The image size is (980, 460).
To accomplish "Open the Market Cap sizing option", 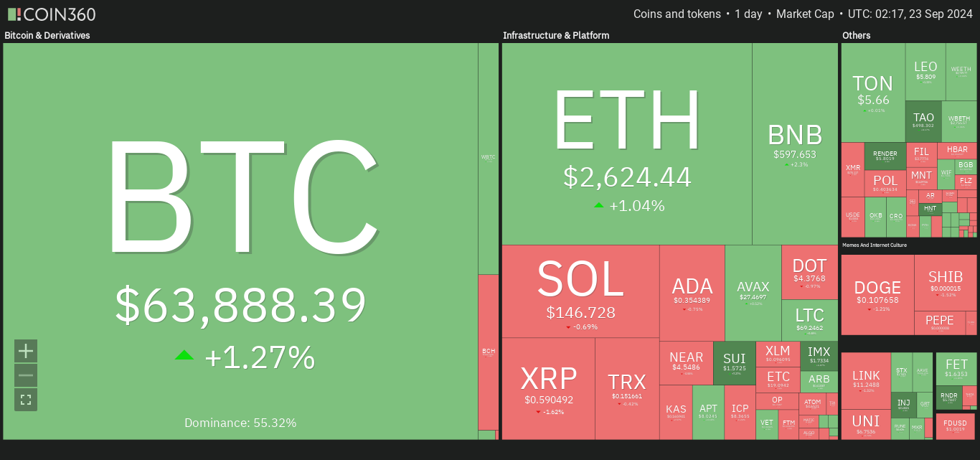I will click(805, 14).
